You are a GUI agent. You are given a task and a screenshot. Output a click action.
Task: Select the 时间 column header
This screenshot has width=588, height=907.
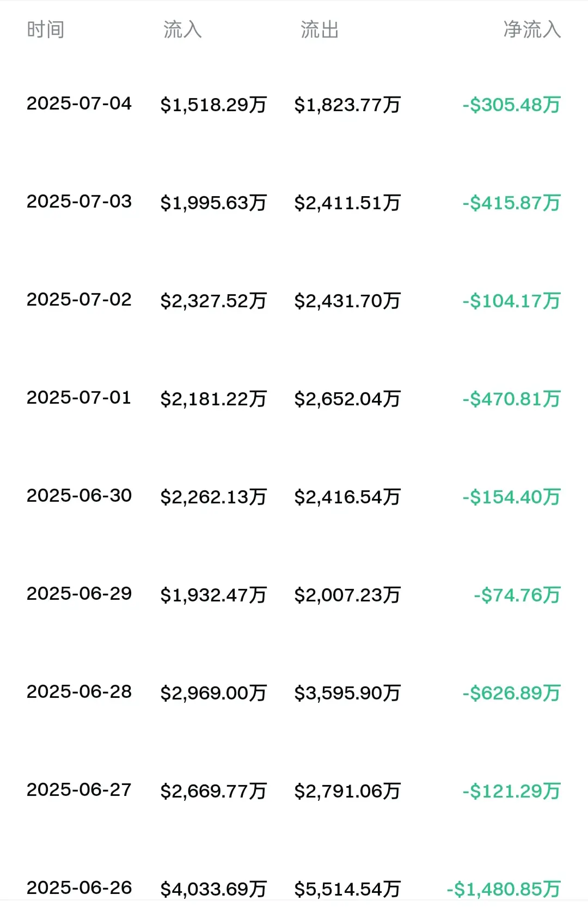pyautogui.click(x=46, y=29)
